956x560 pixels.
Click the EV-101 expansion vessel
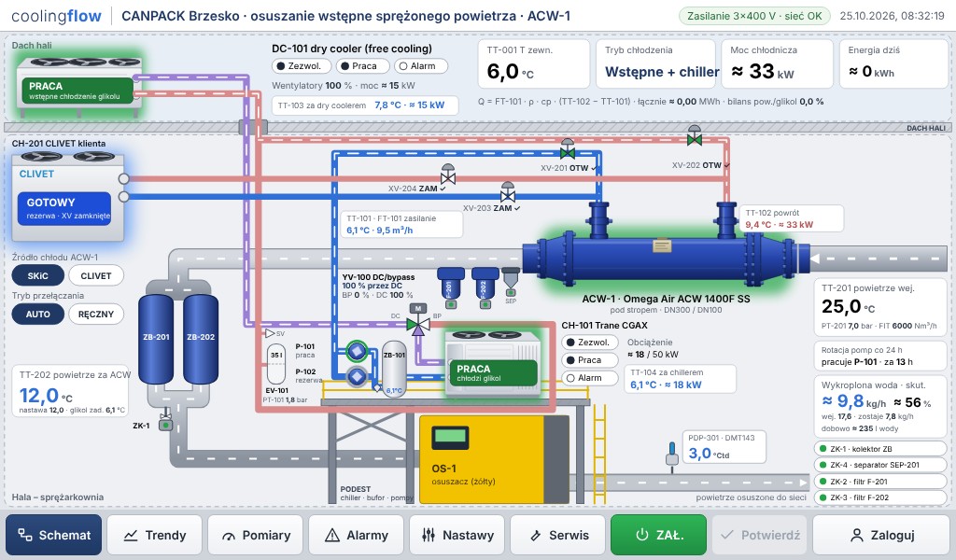click(276, 364)
